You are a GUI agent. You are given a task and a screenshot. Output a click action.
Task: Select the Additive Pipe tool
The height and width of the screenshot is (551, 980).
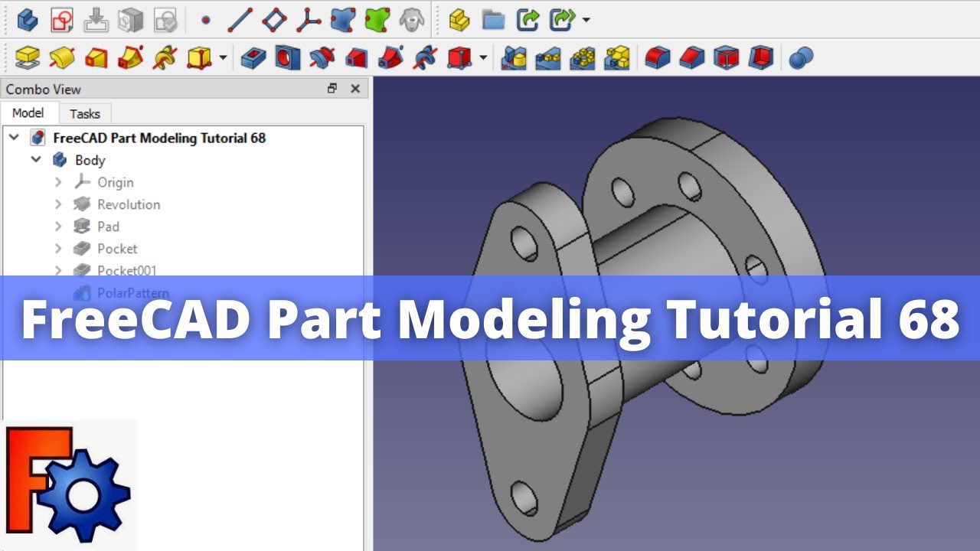tap(131, 57)
